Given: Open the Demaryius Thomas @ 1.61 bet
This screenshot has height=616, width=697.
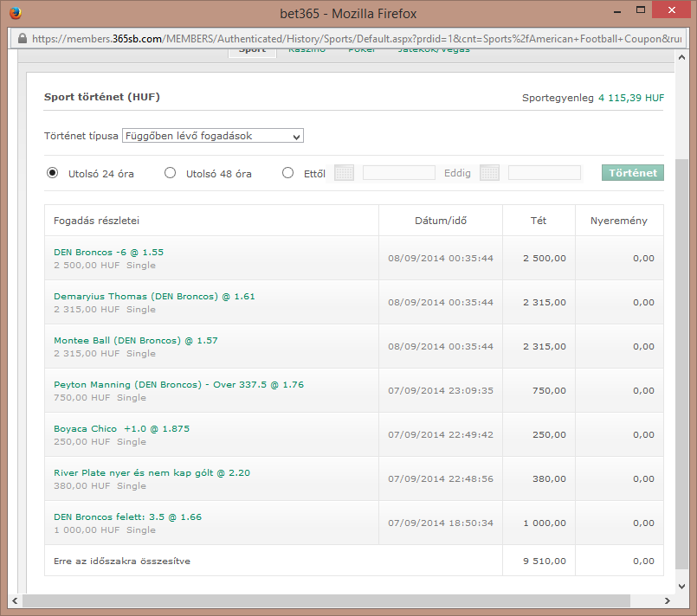Looking at the screenshot, I should [x=154, y=296].
